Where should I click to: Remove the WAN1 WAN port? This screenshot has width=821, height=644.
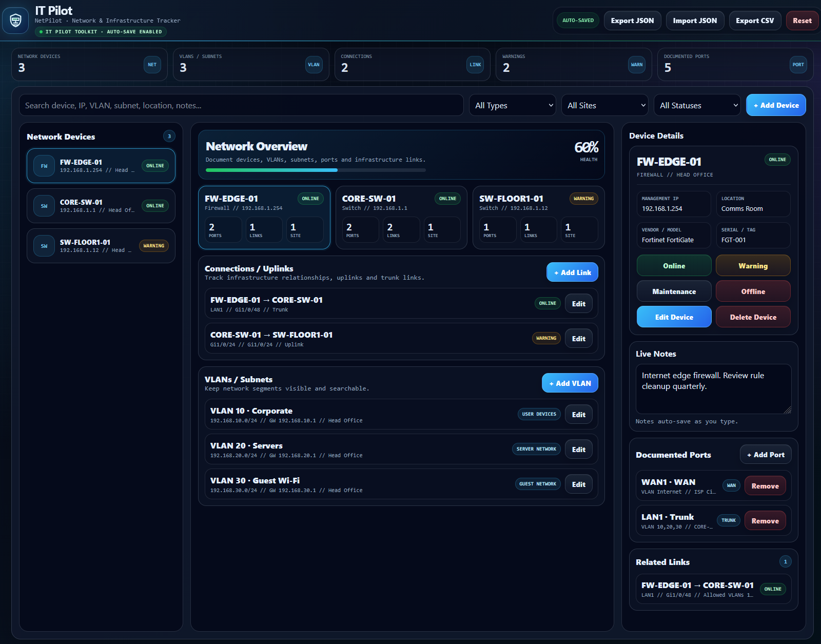(765, 485)
